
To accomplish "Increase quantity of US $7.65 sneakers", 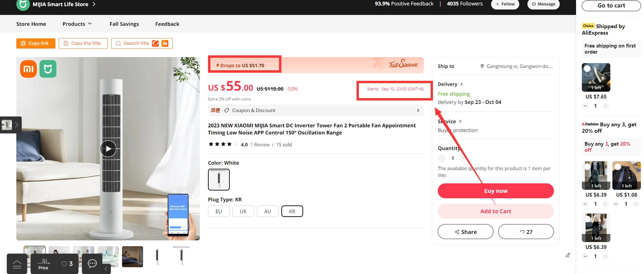I will pyautogui.click(x=605, y=106).
